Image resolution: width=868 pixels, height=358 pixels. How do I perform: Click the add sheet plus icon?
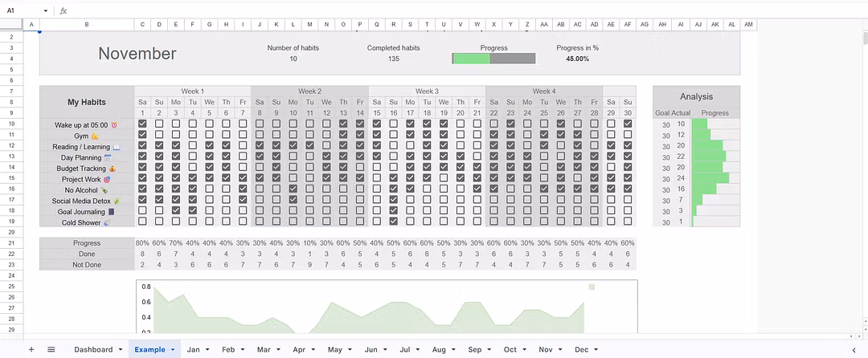tap(31, 350)
